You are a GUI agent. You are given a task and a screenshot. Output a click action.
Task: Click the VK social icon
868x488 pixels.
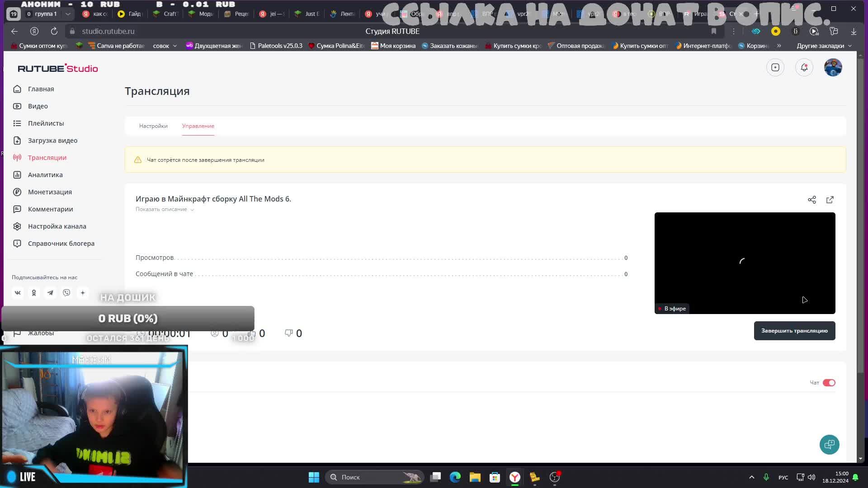click(18, 293)
